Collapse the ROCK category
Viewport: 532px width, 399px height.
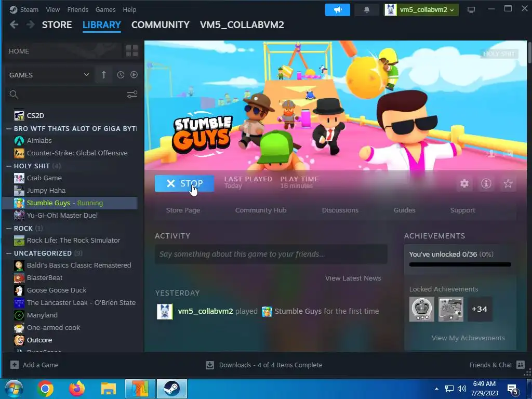tap(9, 229)
